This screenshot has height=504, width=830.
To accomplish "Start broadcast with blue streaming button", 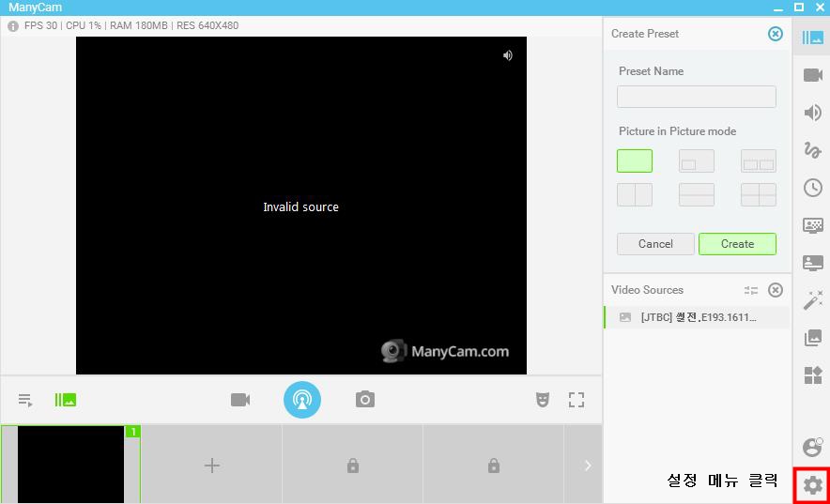I will 302,400.
